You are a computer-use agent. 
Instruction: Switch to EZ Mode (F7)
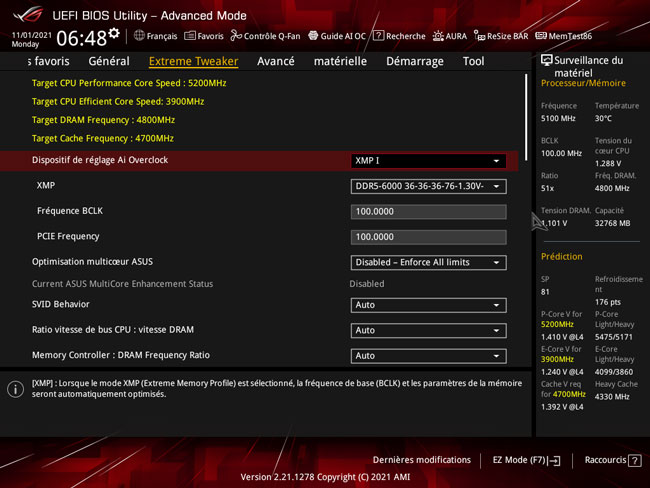tap(526, 460)
